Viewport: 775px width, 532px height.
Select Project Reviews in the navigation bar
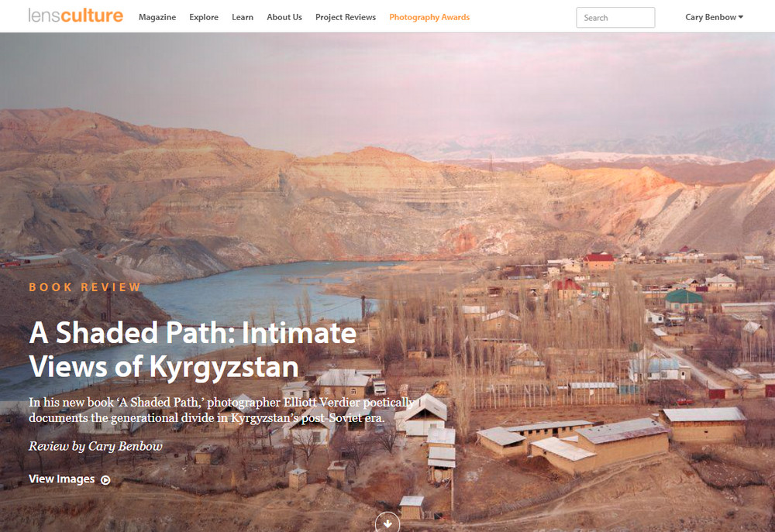pos(346,17)
